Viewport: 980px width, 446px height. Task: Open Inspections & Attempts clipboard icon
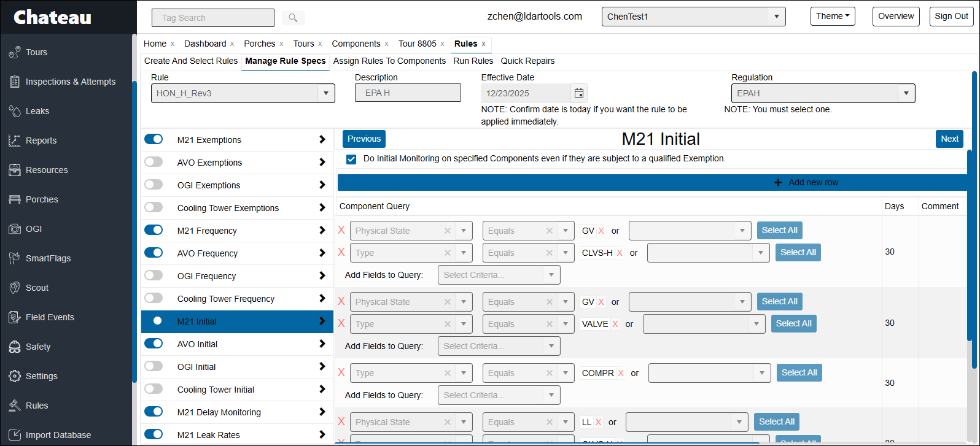click(x=15, y=82)
